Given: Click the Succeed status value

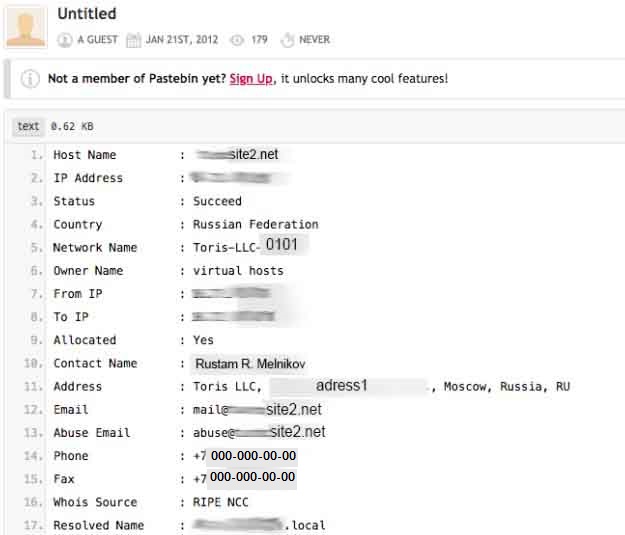Looking at the screenshot, I should (x=217, y=201).
